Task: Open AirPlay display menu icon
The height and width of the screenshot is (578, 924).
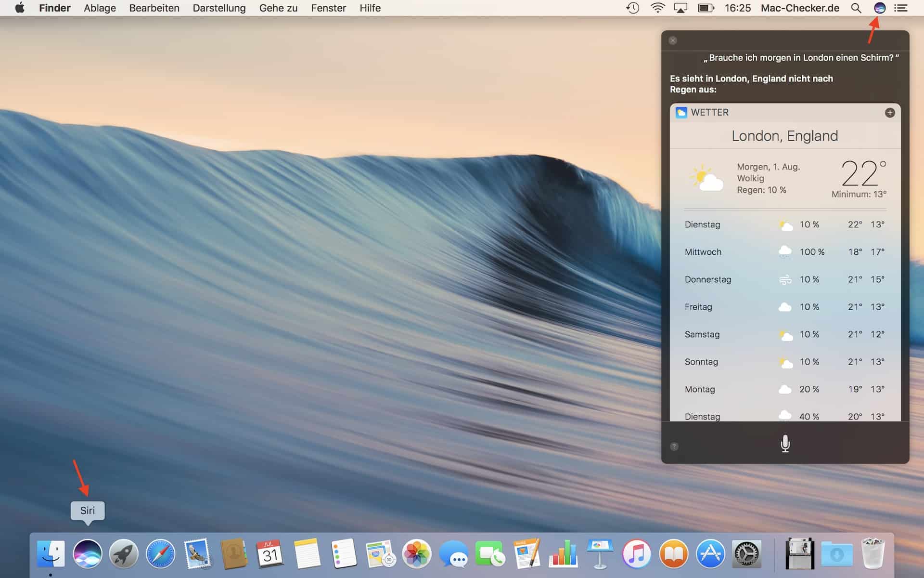Action: click(x=680, y=8)
